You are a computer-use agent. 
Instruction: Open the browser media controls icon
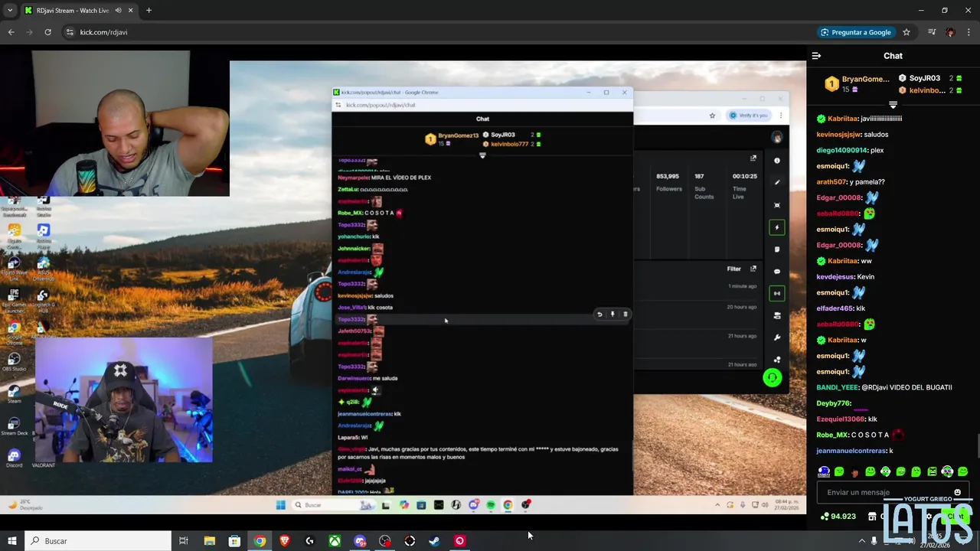point(932,32)
